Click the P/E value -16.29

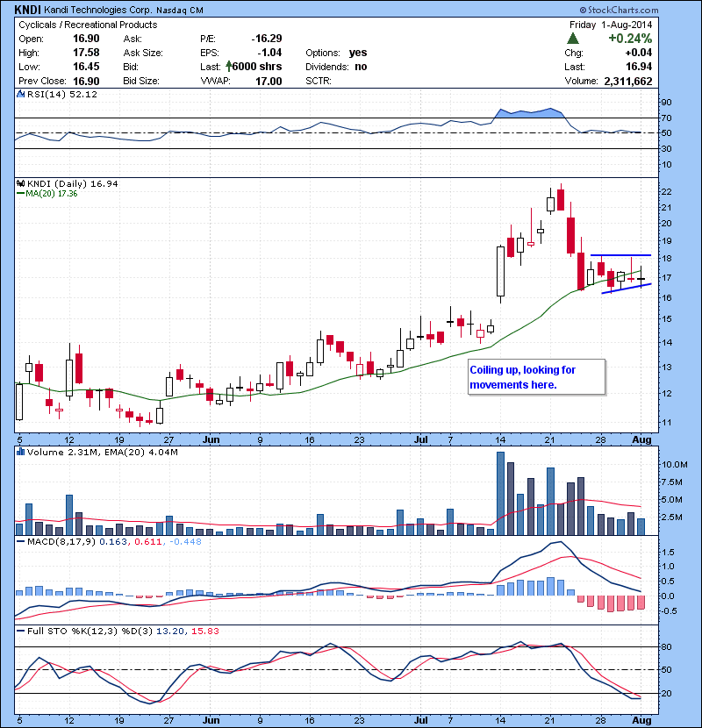[x=267, y=39]
